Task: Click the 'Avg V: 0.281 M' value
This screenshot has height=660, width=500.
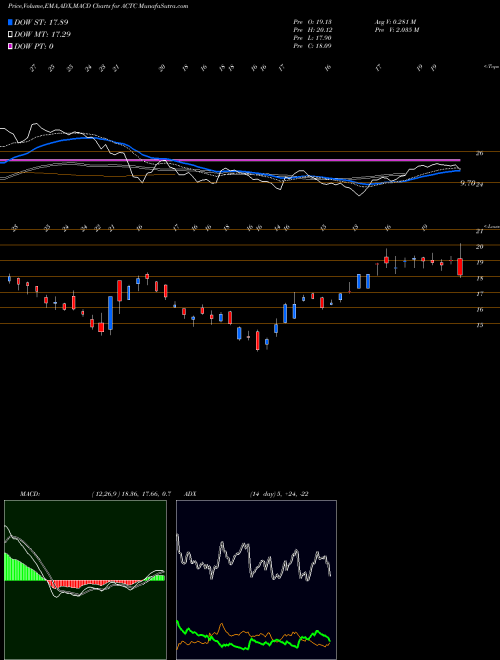Action: click(395, 22)
